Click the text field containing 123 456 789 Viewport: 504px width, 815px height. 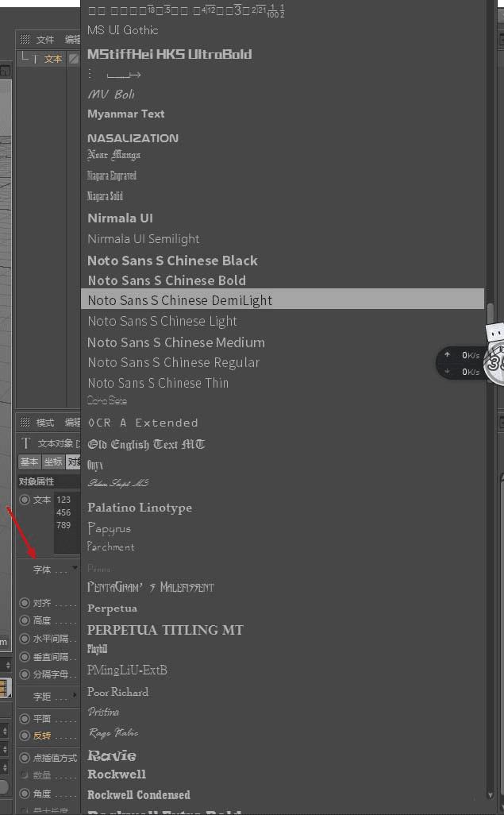pyautogui.click(x=67, y=523)
